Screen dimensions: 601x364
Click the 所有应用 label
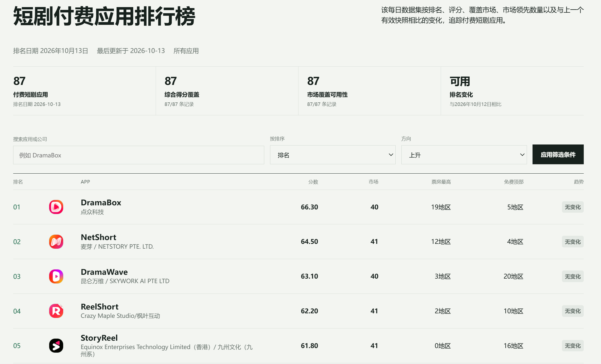point(186,51)
